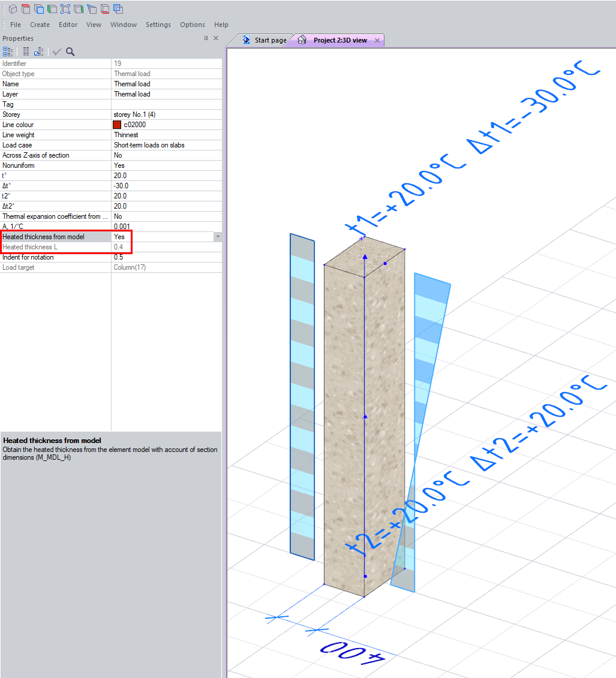Toggle Across Z-axis of section value
The image size is (616, 678).
click(x=166, y=155)
